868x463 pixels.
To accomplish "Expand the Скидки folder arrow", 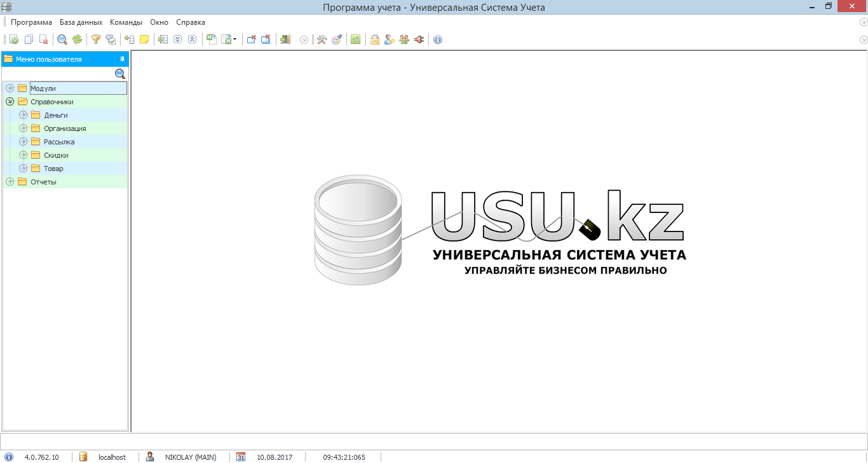I will [x=23, y=155].
